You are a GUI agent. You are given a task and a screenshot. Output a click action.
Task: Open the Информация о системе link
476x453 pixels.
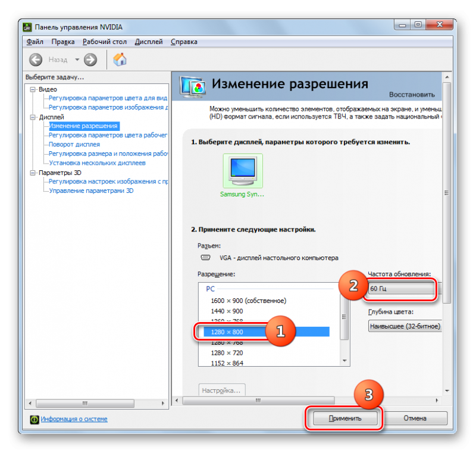74,419
